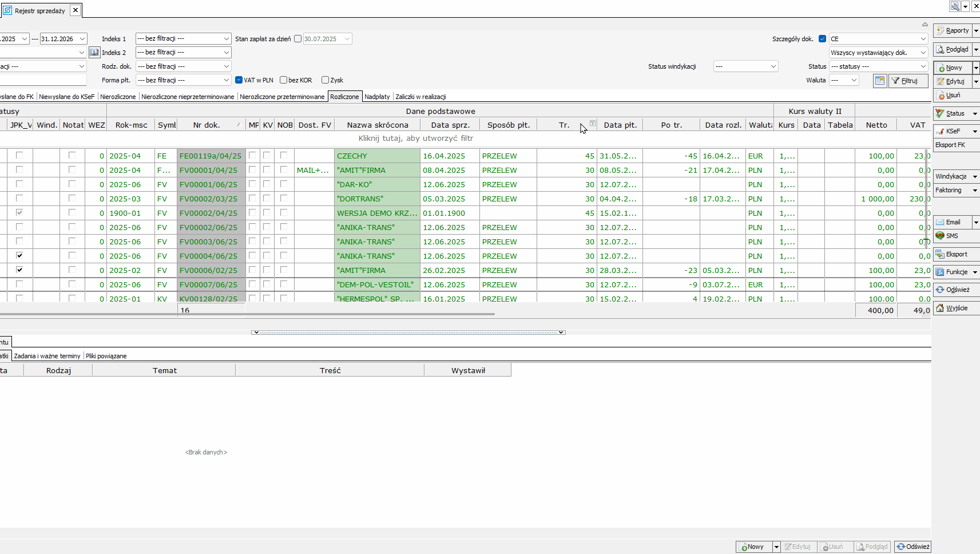Open the Forma płt. filter dropdown
Viewport: 980px width, 554px height.
pyautogui.click(x=183, y=80)
